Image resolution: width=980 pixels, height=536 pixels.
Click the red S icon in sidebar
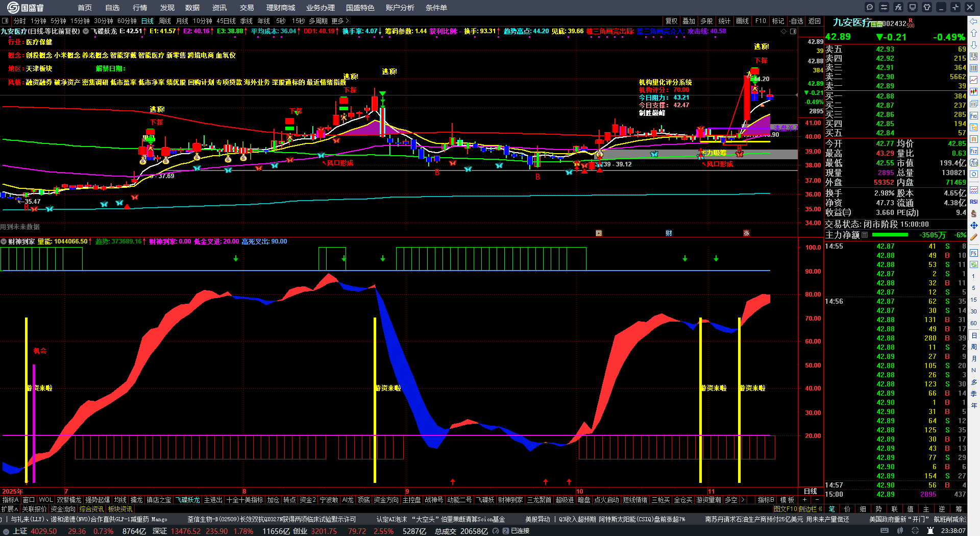pyautogui.click(x=974, y=213)
